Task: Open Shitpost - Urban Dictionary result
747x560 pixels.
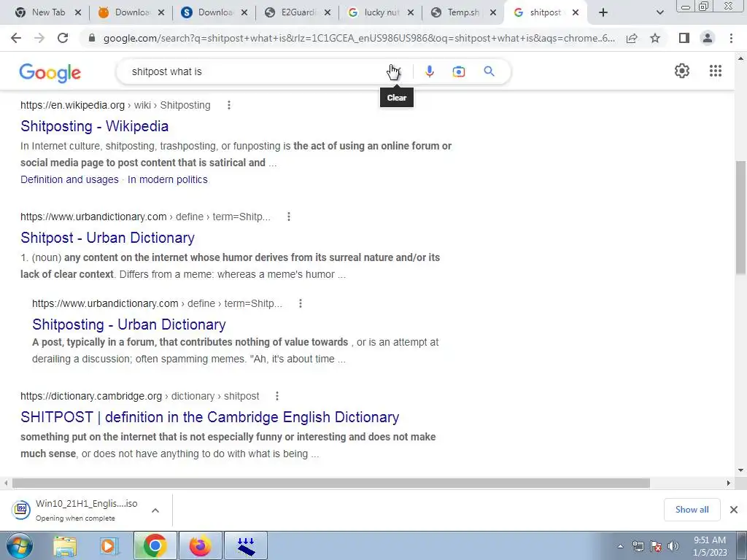Action: (108, 238)
